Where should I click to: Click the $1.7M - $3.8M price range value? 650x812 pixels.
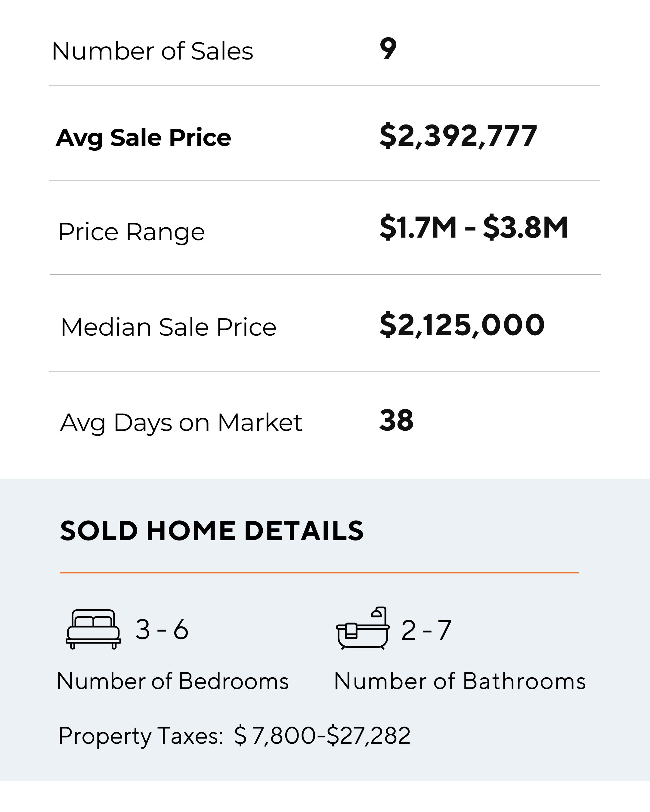click(x=474, y=227)
